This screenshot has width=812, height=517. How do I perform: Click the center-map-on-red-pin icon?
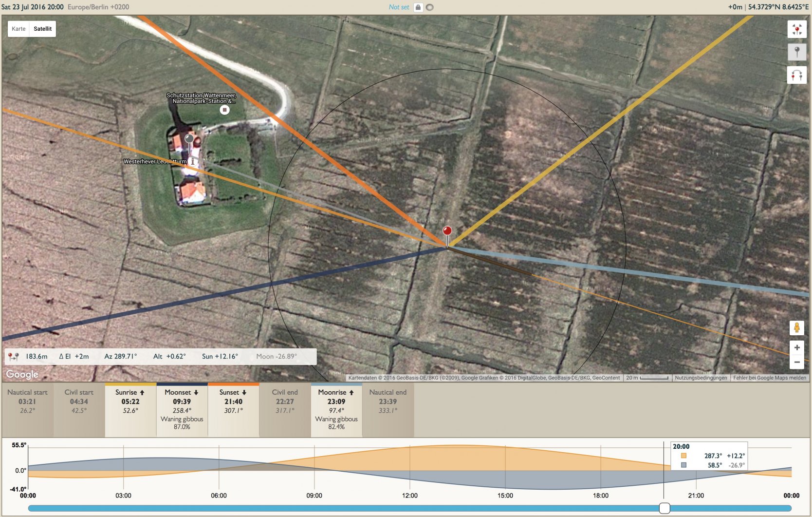coord(797,29)
